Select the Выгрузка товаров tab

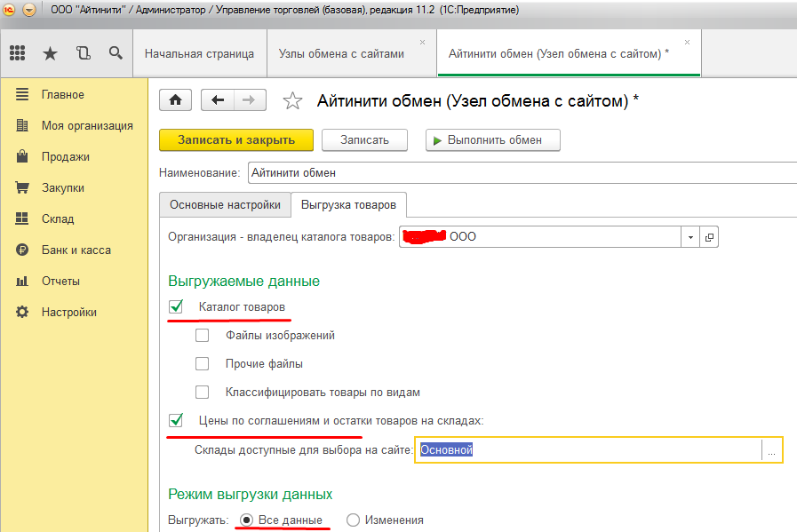click(x=348, y=204)
